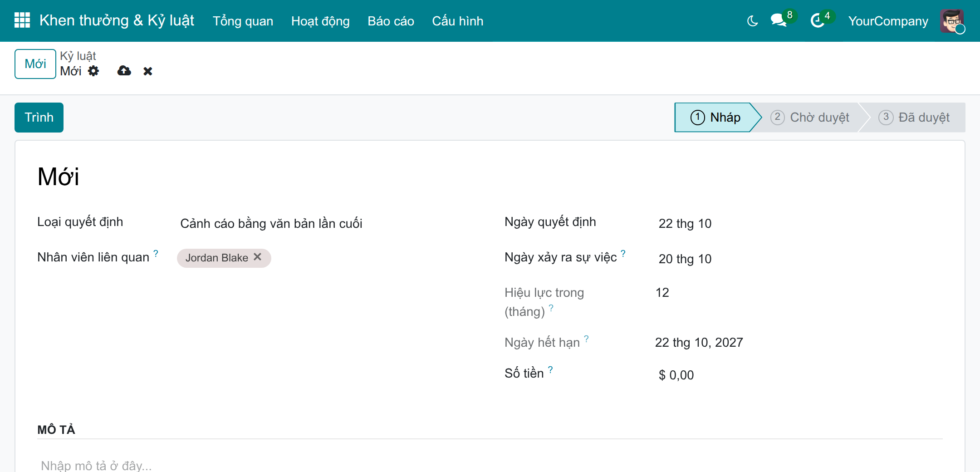Click the gear actions icon next to Mới
980x472 pixels.
[93, 71]
